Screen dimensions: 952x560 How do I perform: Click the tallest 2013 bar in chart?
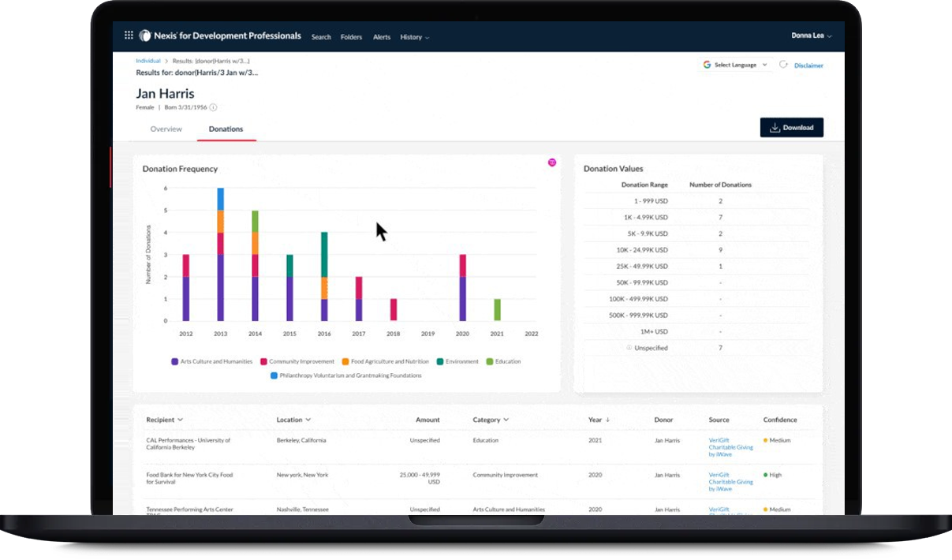(221, 254)
